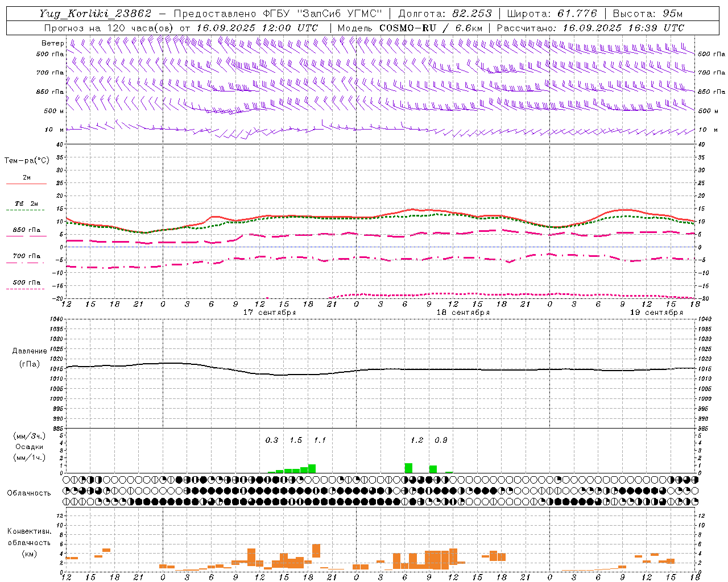Click the forecast length text Прогноз на 120 часа(ов)

[109, 28]
